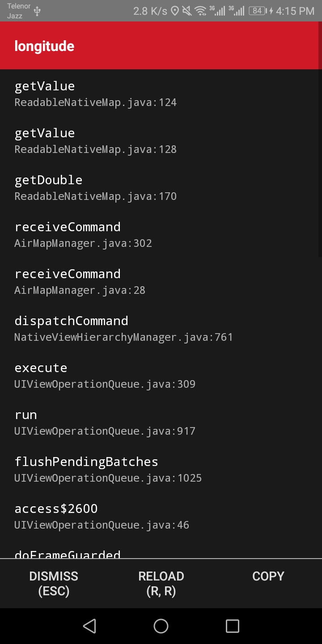
Task: Select the receiveCommand frame at AirMapManager.java:302
Action: pyautogui.click(x=83, y=234)
